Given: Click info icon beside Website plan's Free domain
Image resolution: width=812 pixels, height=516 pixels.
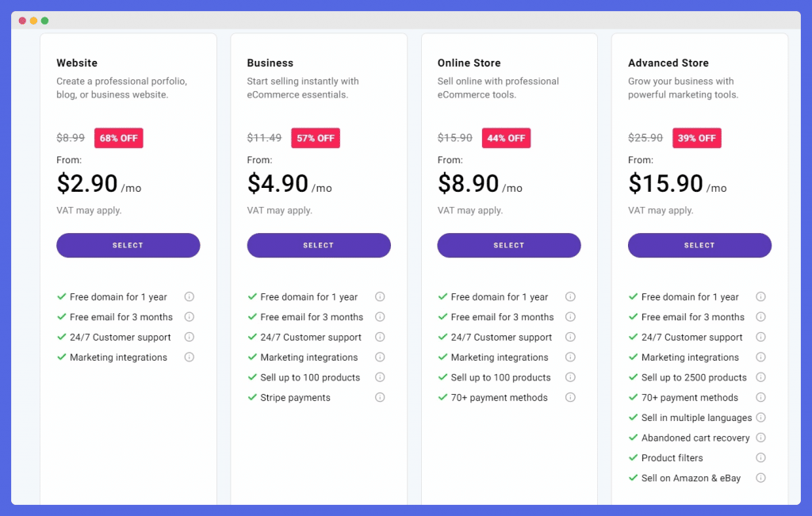Looking at the screenshot, I should point(190,296).
